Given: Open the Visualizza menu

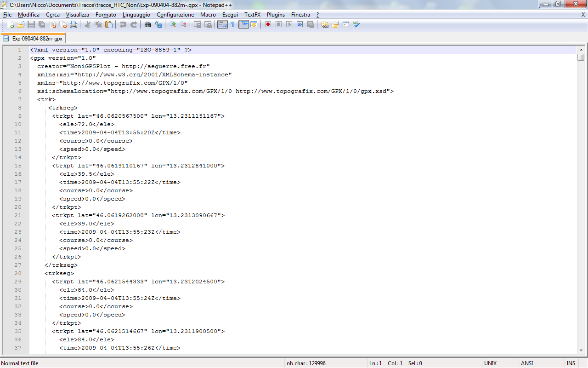Looking at the screenshot, I should pyautogui.click(x=78, y=15).
